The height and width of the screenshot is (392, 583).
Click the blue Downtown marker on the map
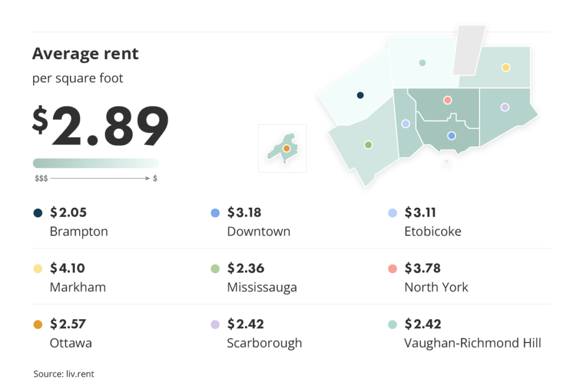451,135
